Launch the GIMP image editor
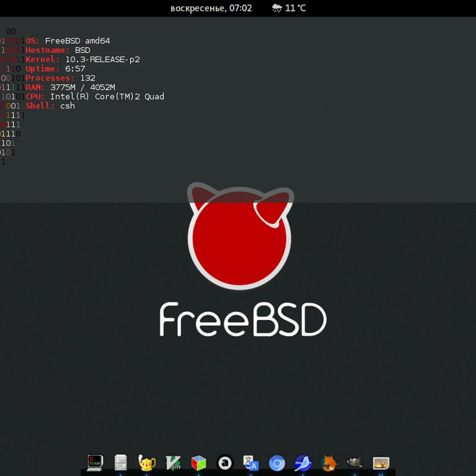476x476 pixels. [355, 462]
